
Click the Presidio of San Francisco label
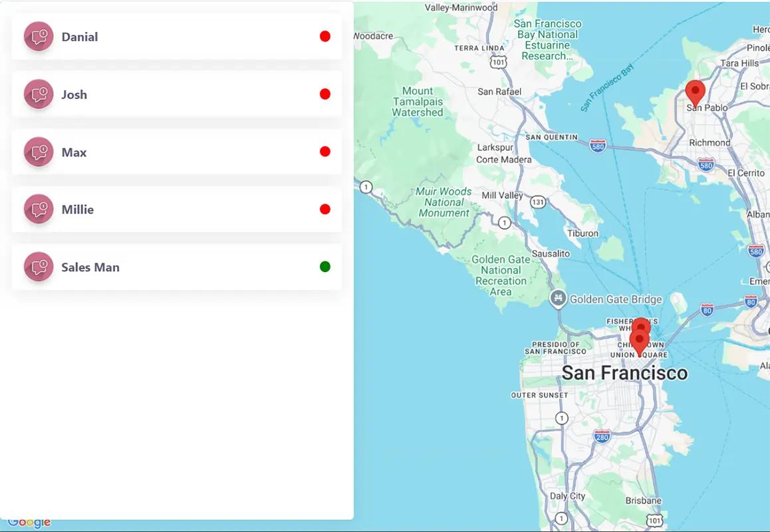(555, 348)
